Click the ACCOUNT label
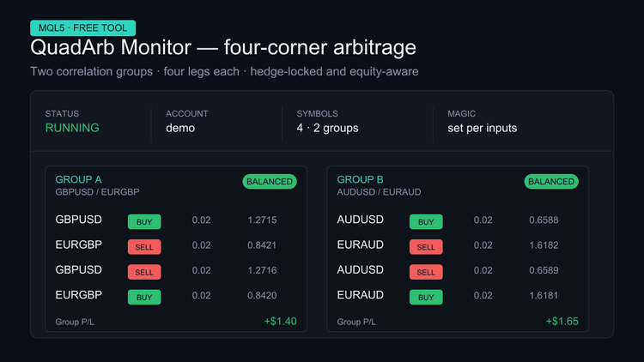644x362 pixels. click(187, 114)
